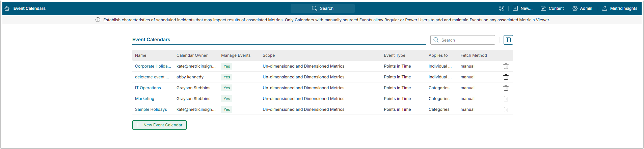The width and height of the screenshot is (644, 149).
Task: Click the New Event Calendar button
Action: click(159, 125)
